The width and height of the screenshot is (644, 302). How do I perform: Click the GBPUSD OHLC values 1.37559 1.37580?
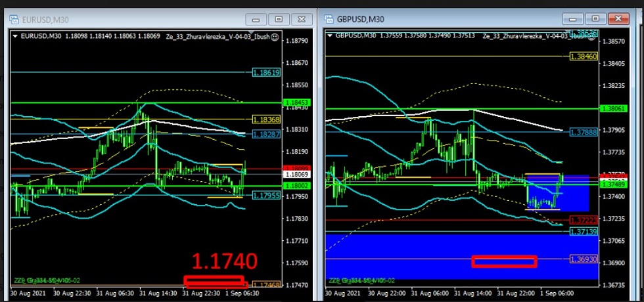pos(402,35)
